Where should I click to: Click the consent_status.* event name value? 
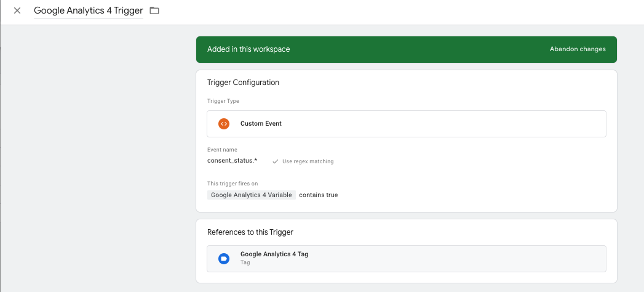pyautogui.click(x=232, y=160)
